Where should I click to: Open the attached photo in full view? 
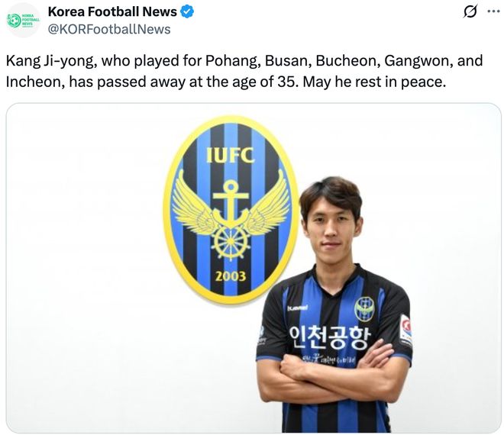(254, 268)
